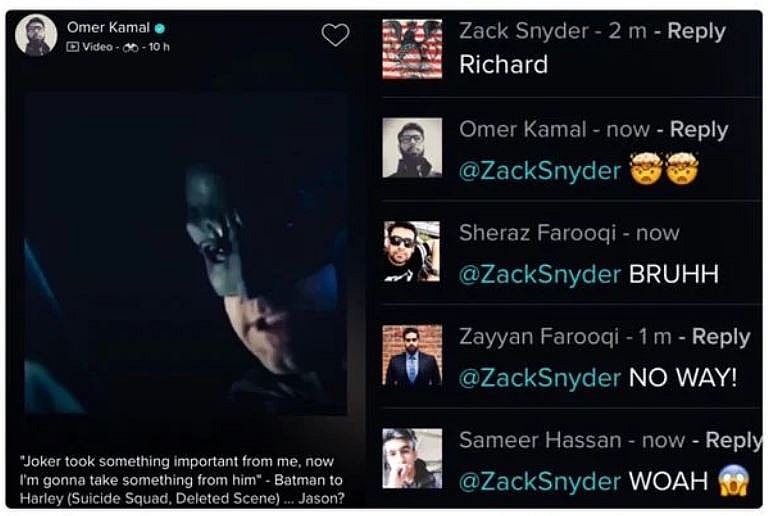Reply to Zayyan Farooqi's comment

(x=721, y=337)
